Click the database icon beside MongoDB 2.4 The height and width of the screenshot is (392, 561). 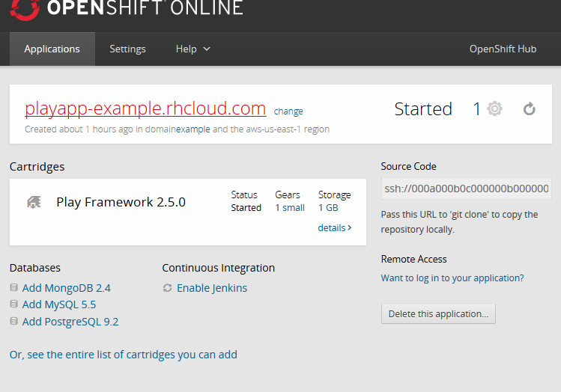tap(14, 287)
